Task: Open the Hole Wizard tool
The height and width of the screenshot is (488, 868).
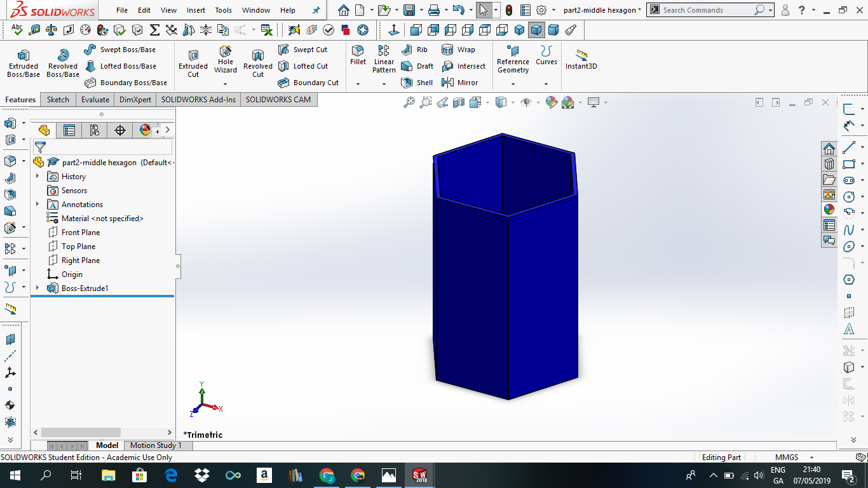Action: click(226, 60)
